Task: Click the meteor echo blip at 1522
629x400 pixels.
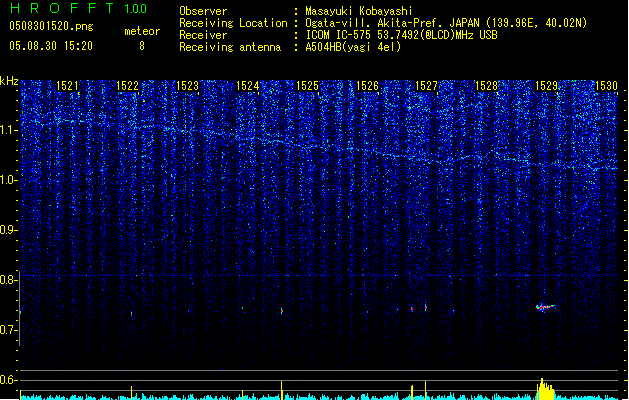Action: (131, 313)
